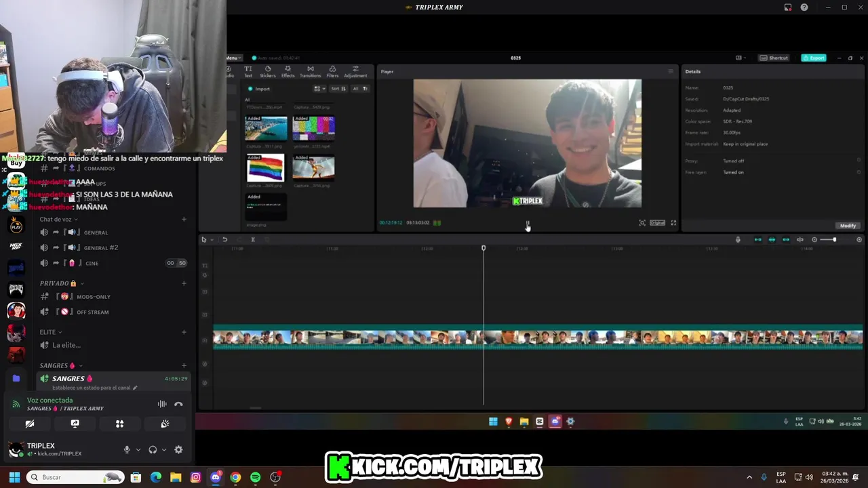Screen dimensions: 868x488
Task: Click the snapshot focus icon in Player
Action: tap(642, 222)
